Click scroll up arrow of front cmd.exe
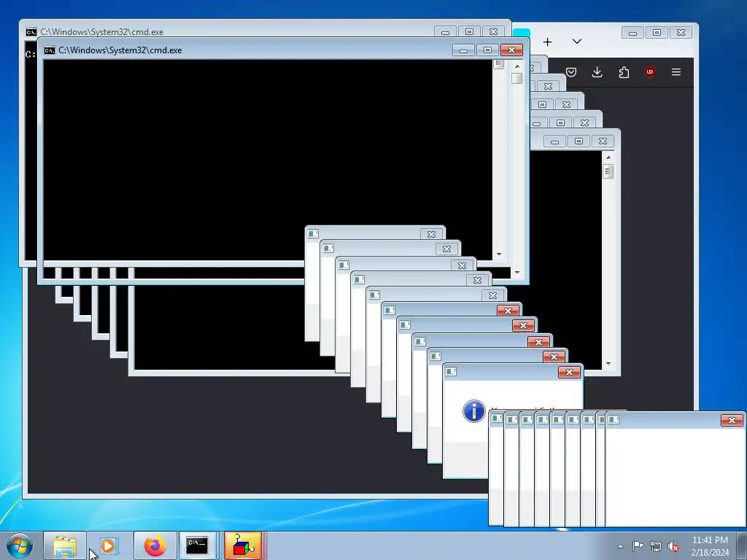The width and height of the screenshot is (747, 560). tap(517, 66)
